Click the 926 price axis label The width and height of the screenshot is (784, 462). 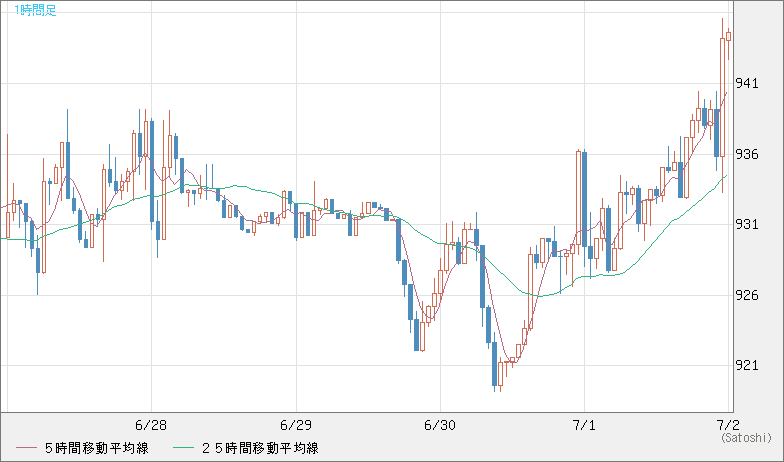click(x=747, y=296)
